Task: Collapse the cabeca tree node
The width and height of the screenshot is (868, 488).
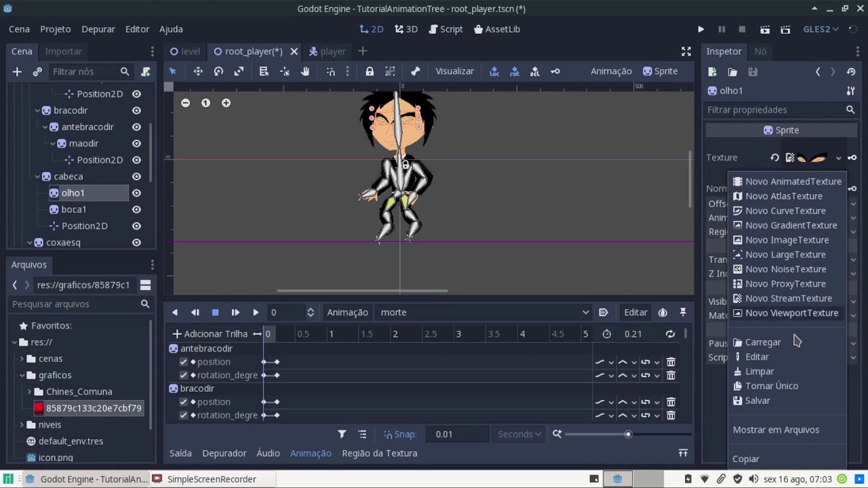Action: [x=37, y=177]
